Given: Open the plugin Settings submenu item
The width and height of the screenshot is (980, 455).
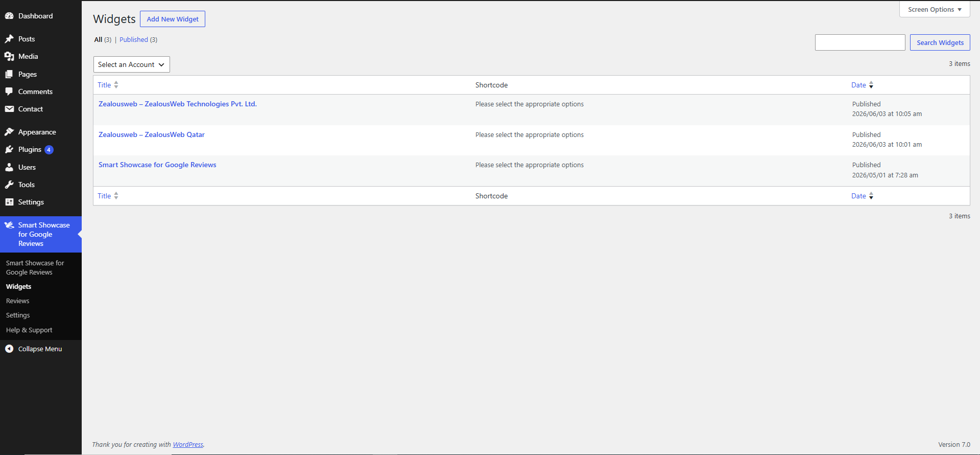Looking at the screenshot, I should pos(18,315).
